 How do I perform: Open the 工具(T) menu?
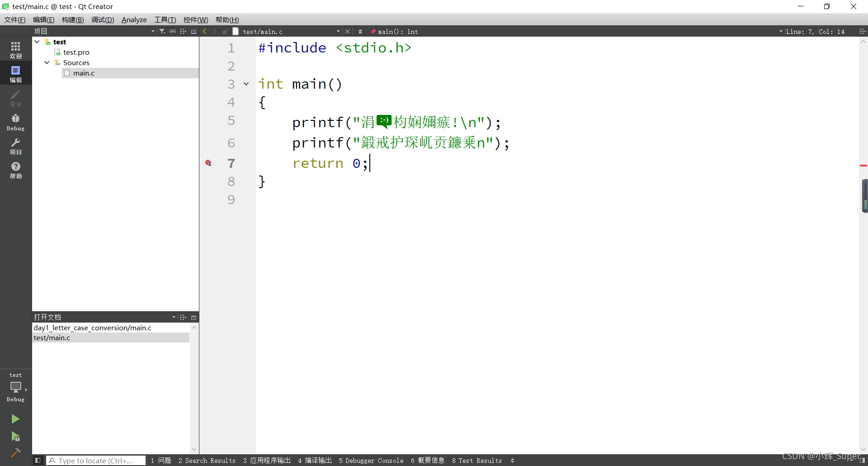point(165,19)
